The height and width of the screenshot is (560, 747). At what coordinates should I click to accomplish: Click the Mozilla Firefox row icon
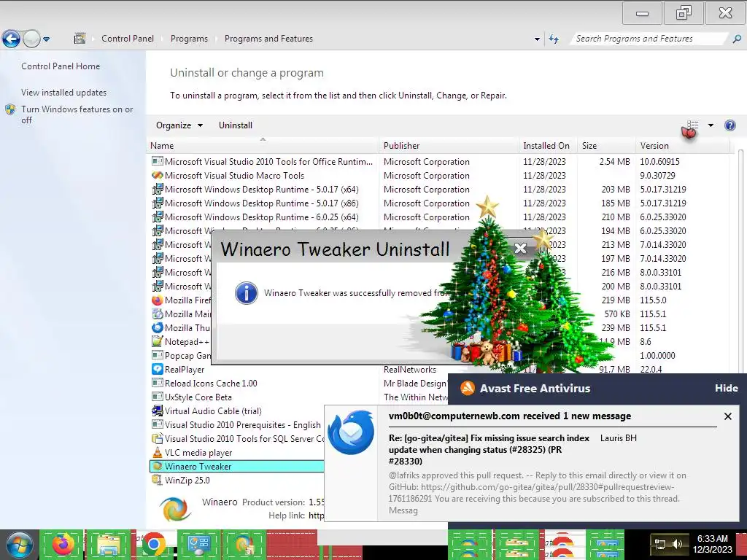point(158,300)
